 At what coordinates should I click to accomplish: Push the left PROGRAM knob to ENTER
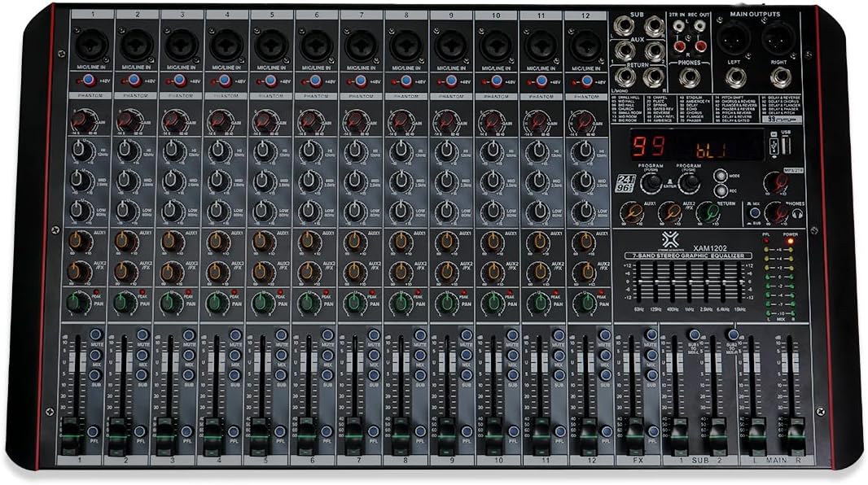[x=651, y=181]
